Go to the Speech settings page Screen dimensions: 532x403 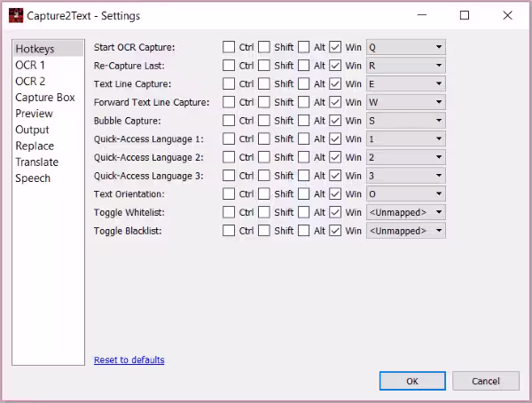coord(48,178)
